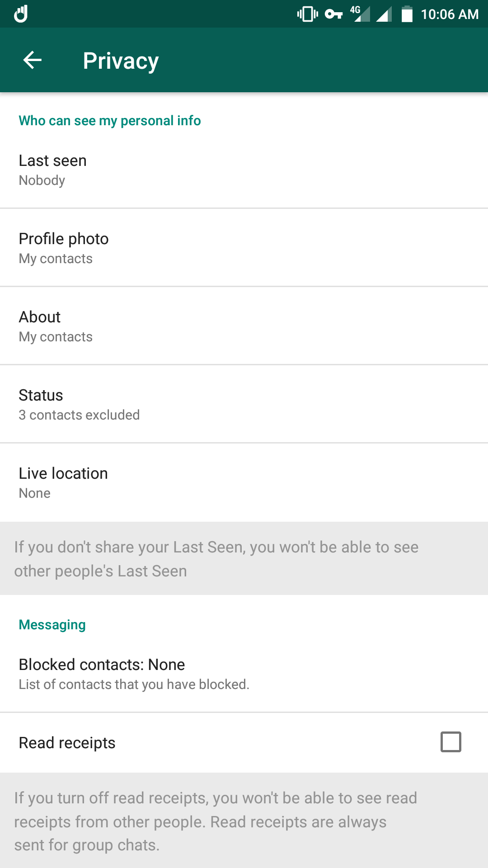Image resolution: width=488 pixels, height=868 pixels.
Task: Tap the battery status icon
Action: 407,14
